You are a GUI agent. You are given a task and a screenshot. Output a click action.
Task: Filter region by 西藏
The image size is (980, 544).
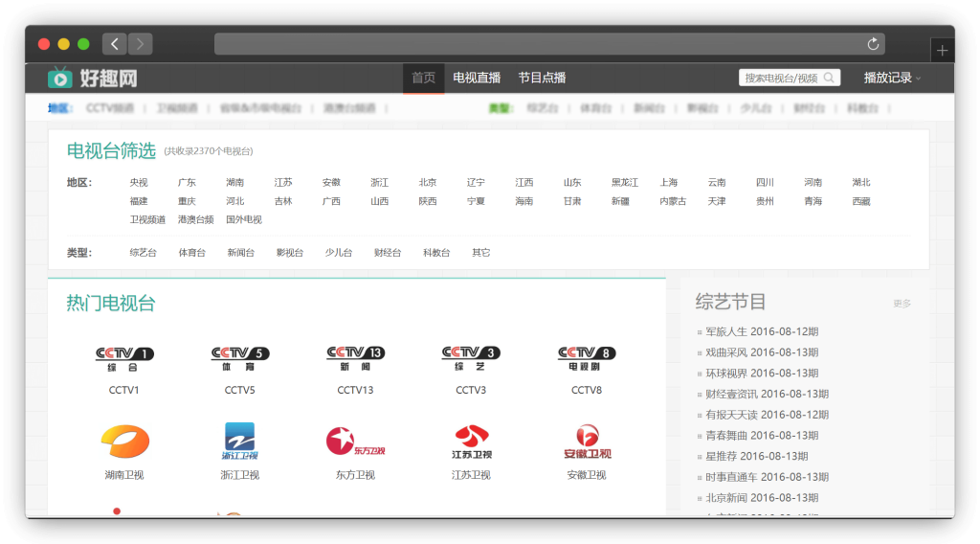(x=861, y=201)
